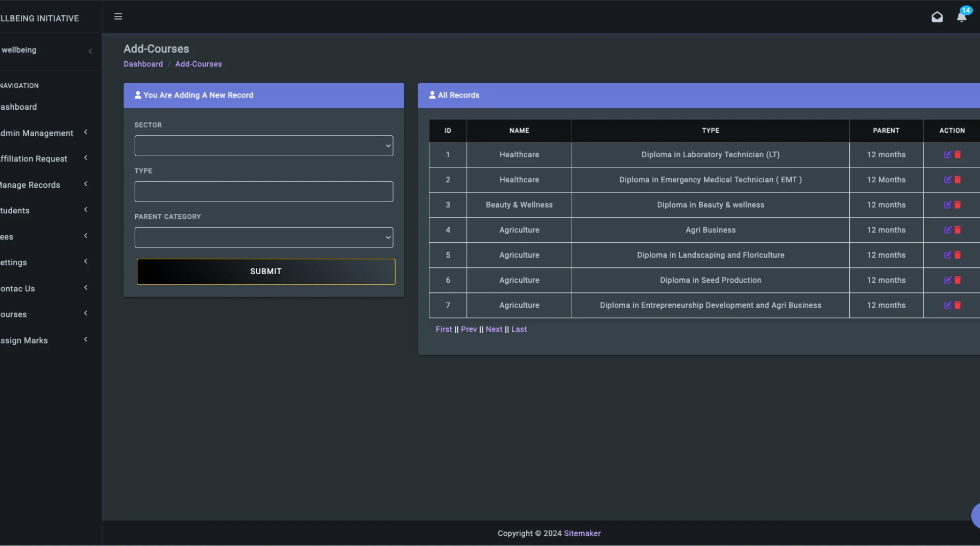980x546 pixels.
Task: Toggle the hamburger sidebar menu icon
Action: [x=118, y=16]
